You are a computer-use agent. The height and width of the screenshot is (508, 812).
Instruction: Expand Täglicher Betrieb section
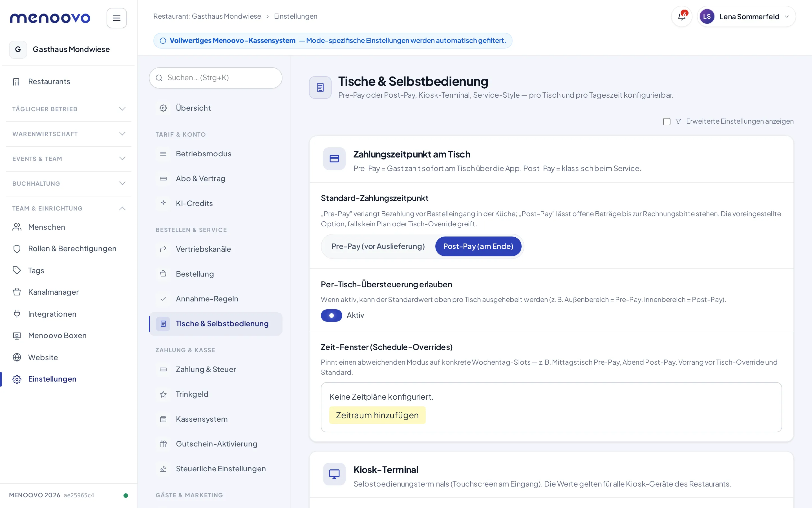tap(69, 109)
